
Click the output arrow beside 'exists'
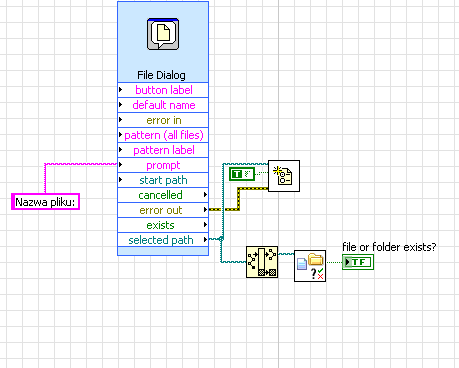(x=205, y=225)
